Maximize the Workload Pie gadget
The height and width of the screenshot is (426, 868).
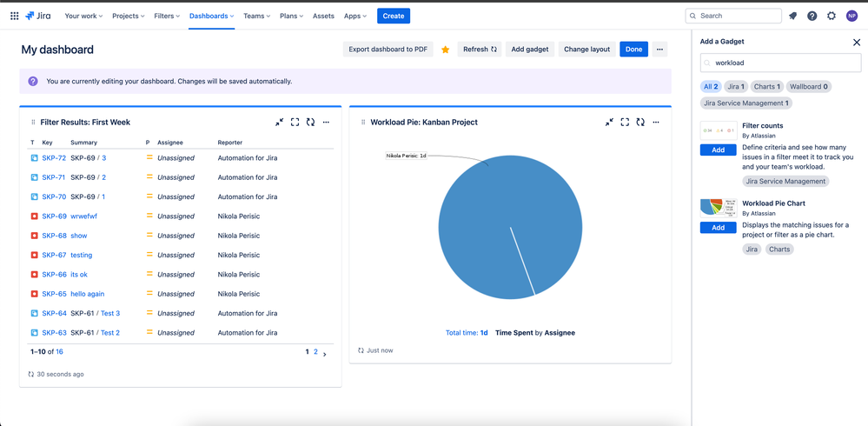point(625,122)
